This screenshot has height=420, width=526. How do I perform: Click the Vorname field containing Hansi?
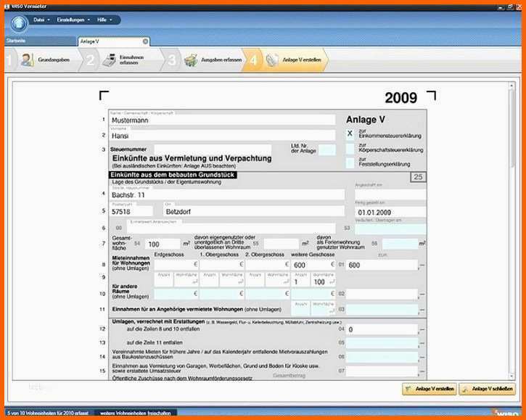click(x=222, y=136)
